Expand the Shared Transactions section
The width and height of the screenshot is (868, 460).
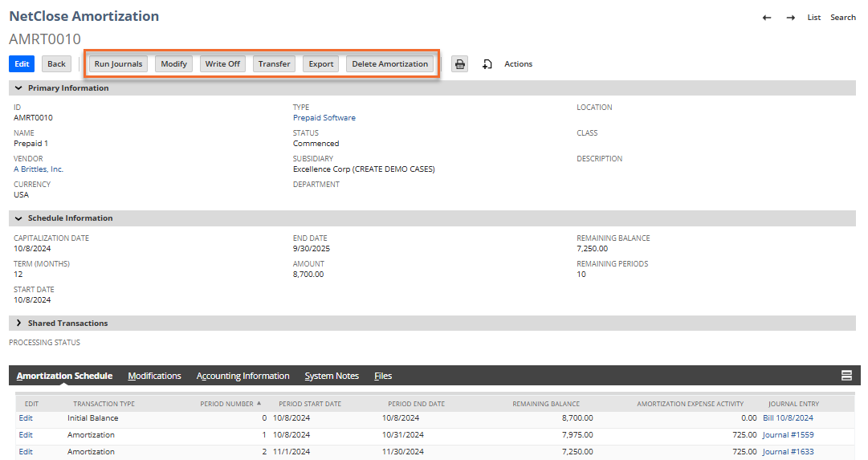18,324
